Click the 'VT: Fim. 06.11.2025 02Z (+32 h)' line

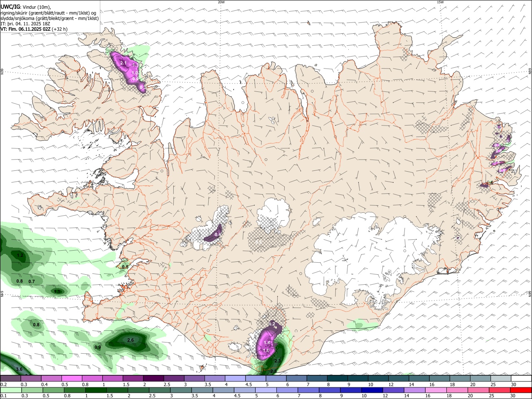[x=34, y=29]
